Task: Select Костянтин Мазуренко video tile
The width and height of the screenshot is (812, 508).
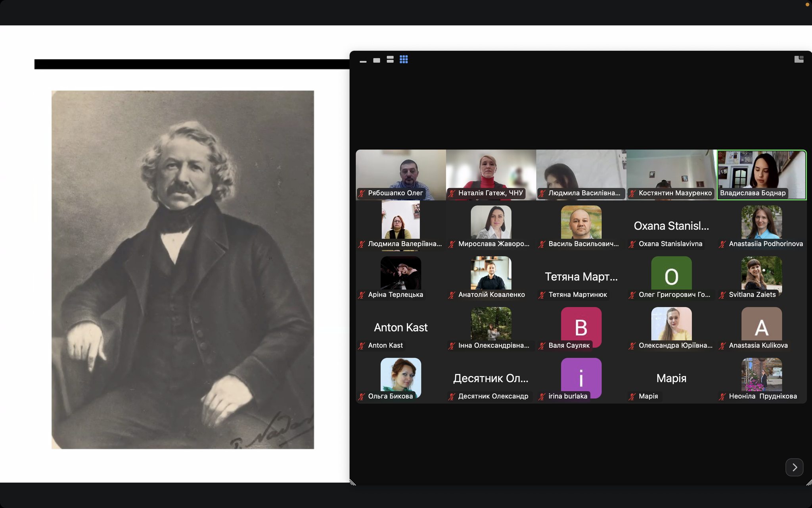Action: [x=672, y=175]
